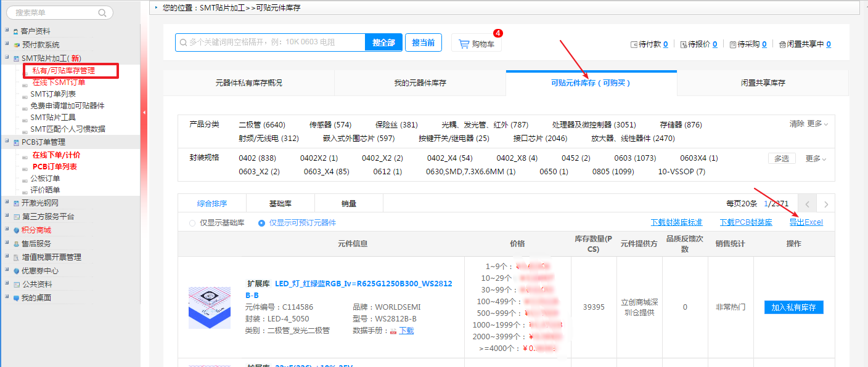Click the search magnifier in menu search box
868x367 pixels.
coord(102,12)
